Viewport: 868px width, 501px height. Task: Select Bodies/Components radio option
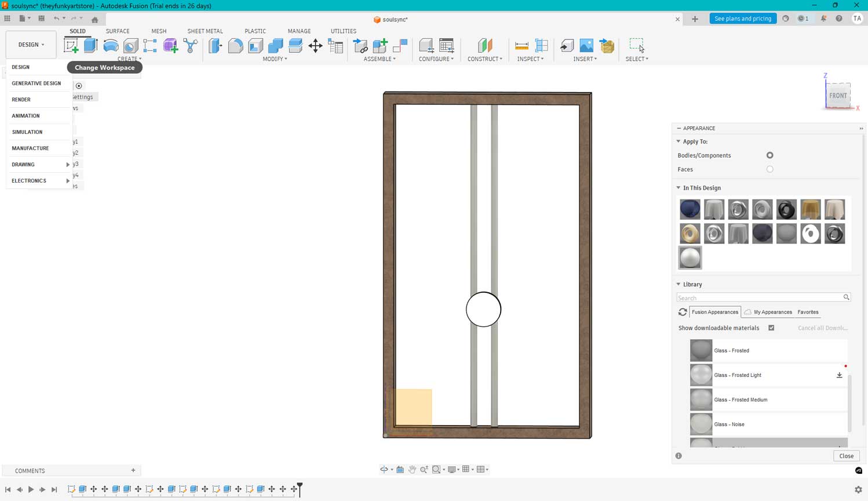coord(769,155)
